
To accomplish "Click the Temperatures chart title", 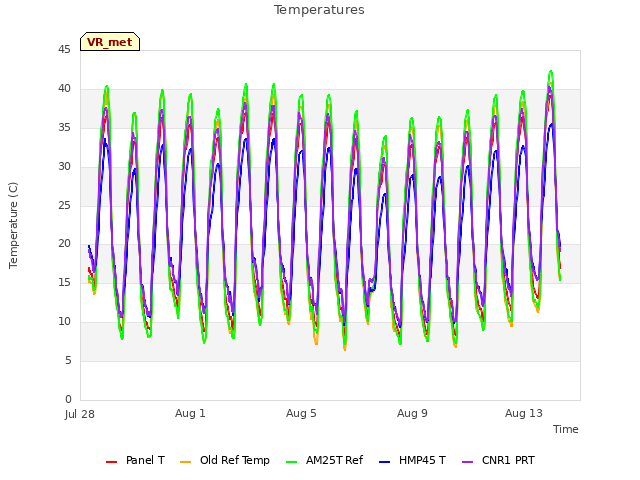I will (x=319, y=10).
